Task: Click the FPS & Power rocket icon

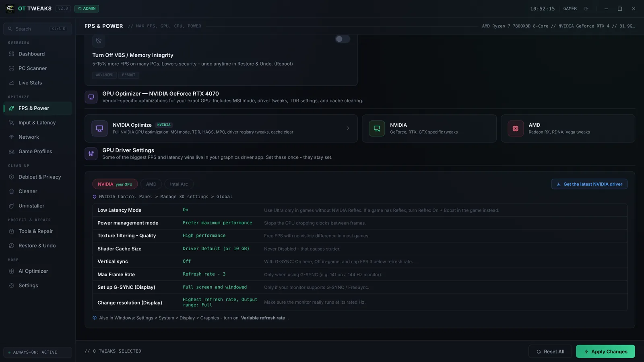Action: (12, 108)
